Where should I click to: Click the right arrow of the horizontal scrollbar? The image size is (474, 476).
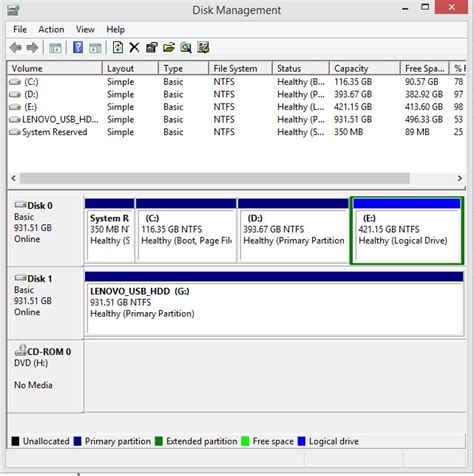tap(460, 178)
